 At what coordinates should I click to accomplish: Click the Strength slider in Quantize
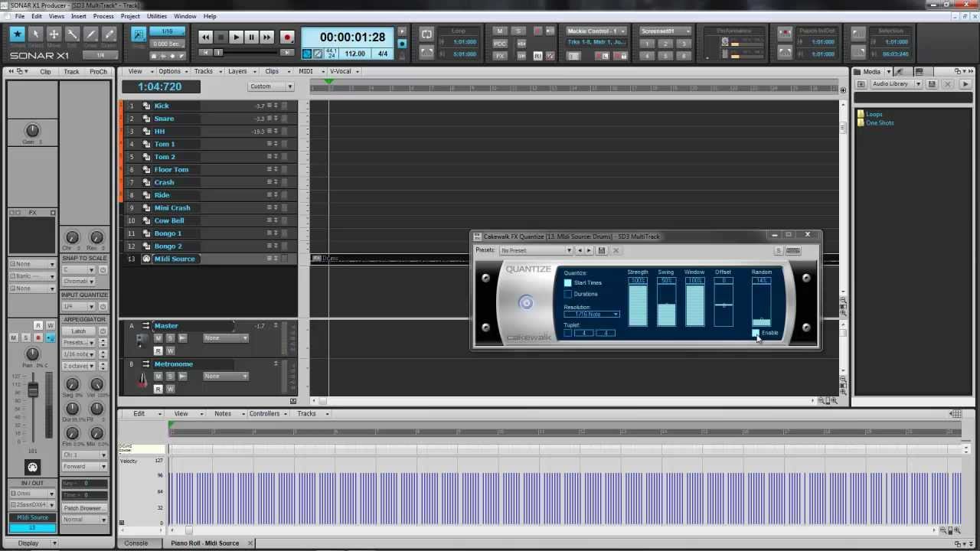click(638, 305)
